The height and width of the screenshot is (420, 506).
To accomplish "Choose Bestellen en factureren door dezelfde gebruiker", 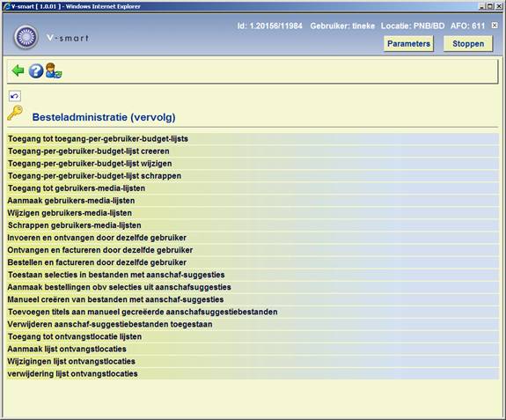I will 253,262.
